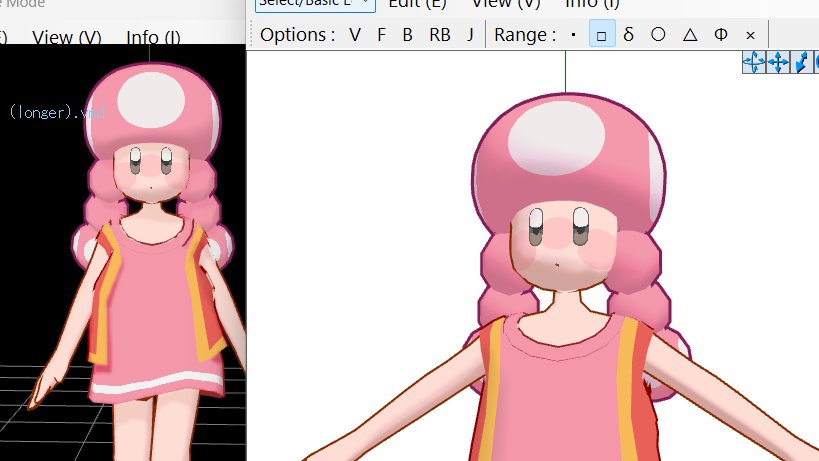Click the camera rotate icon in the viewport
The image size is (819, 461).
[754, 62]
